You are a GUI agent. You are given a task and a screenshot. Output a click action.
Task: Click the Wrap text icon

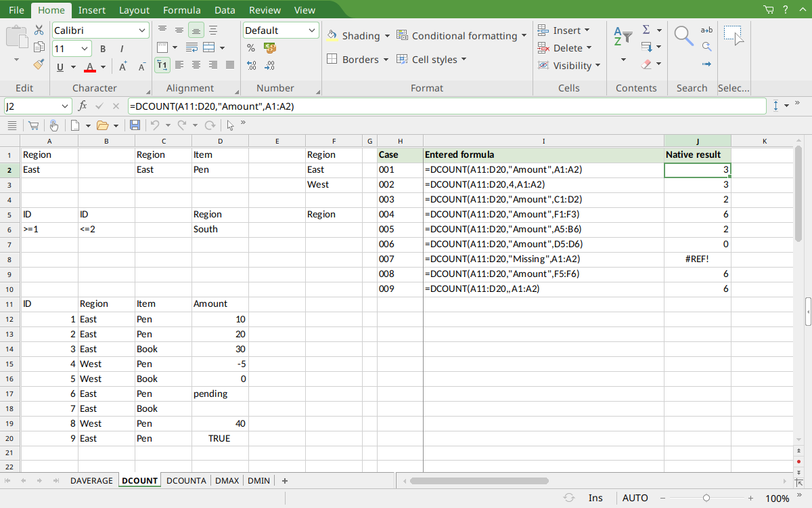(x=192, y=47)
